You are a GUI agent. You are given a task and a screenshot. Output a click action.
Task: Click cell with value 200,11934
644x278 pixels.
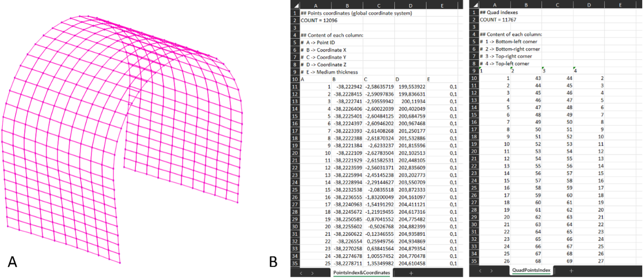pos(410,101)
